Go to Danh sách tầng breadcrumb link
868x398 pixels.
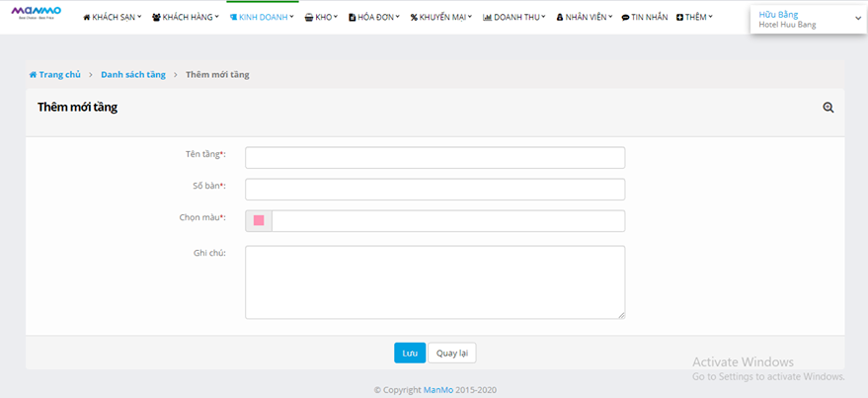[132, 75]
